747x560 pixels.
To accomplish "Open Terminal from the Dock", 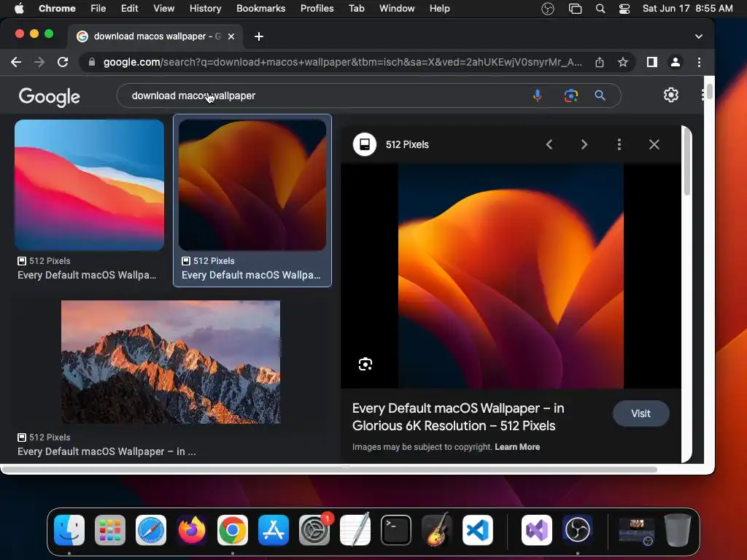I will 396,530.
